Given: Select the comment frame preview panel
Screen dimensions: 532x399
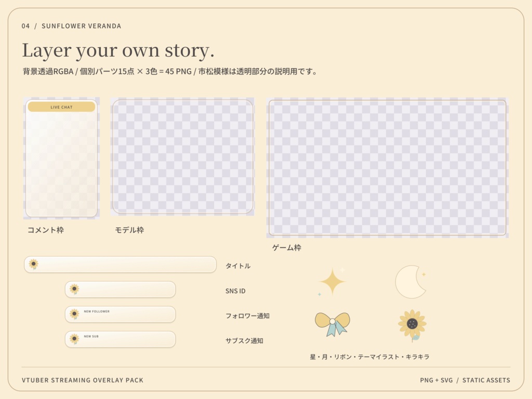Looking at the screenshot, I should (61, 158).
